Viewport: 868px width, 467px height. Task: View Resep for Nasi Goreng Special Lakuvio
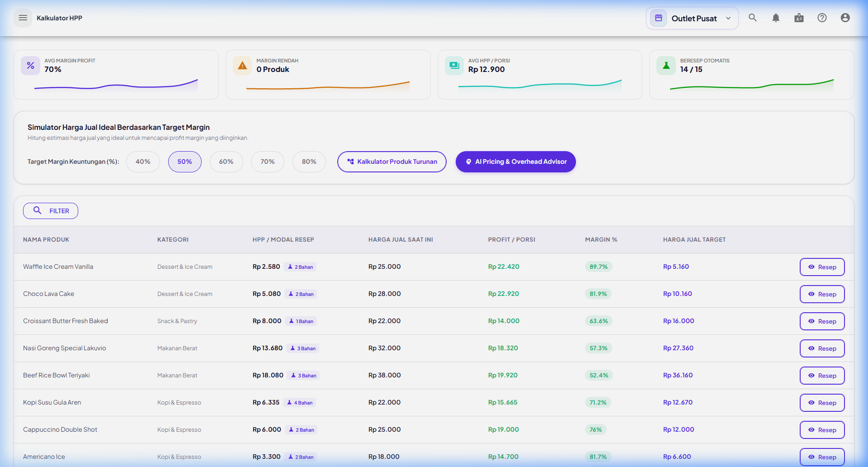click(822, 348)
